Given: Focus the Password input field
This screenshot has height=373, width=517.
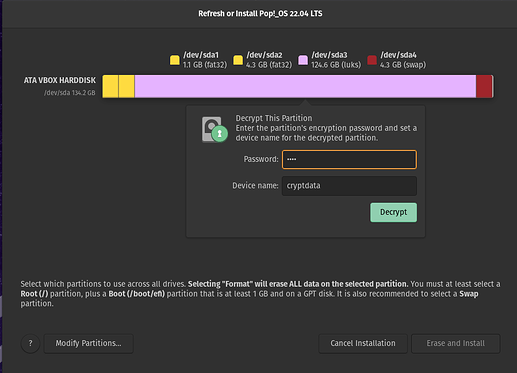Looking at the screenshot, I should [349, 159].
